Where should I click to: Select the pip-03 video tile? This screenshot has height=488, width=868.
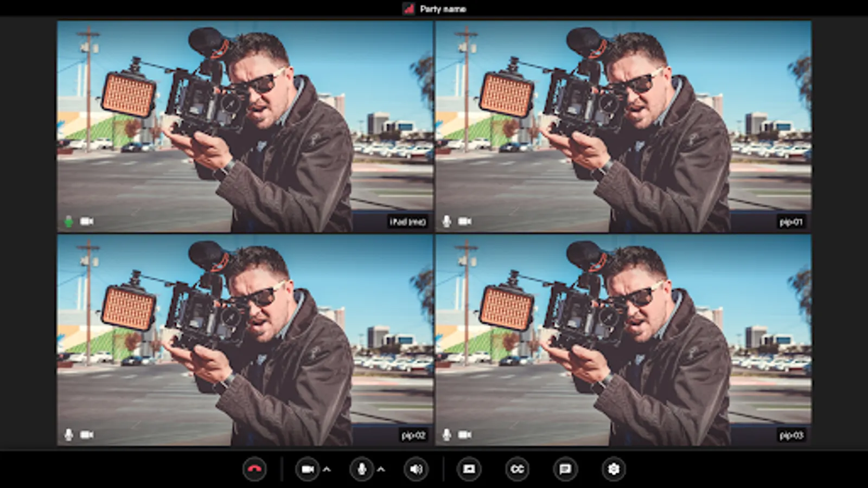coord(623,341)
